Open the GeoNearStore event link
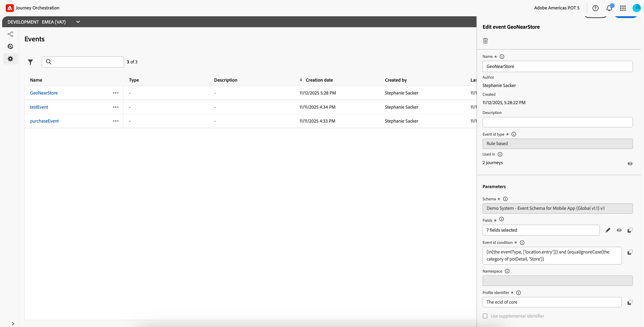The height and width of the screenshot is (327, 644). pos(44,93)
